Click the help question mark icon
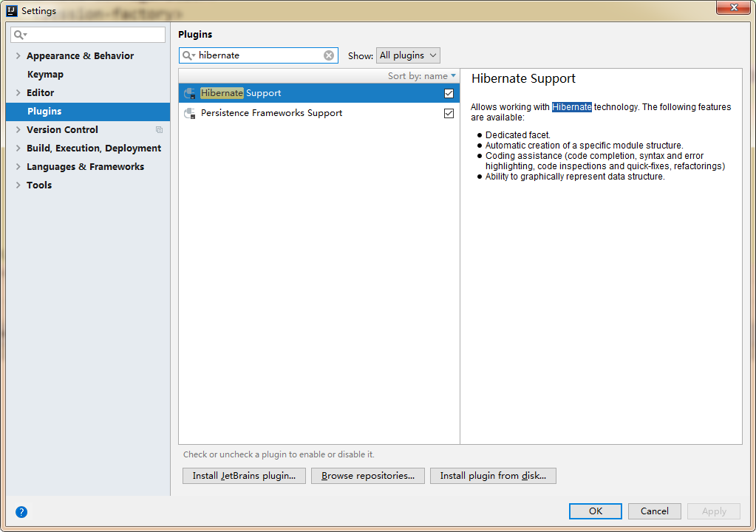Screen dimensions: 756x532 pos(21,512)
